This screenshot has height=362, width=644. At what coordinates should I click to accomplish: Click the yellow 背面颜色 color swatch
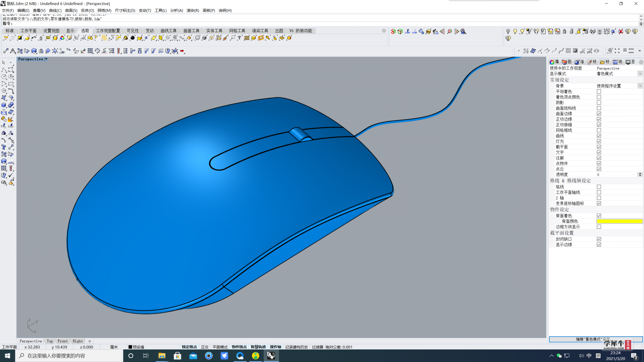tap(620, 221)
